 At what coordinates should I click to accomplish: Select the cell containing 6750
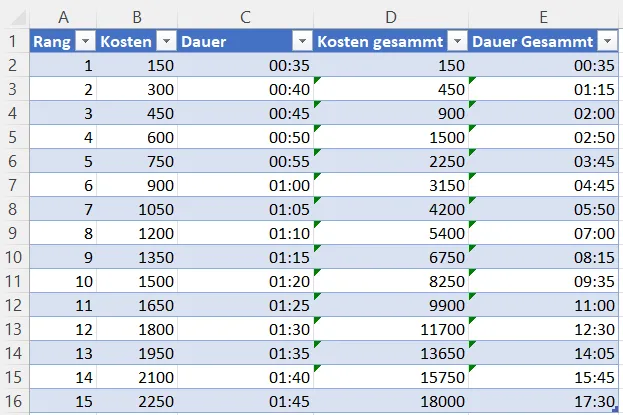pos(390,257)
